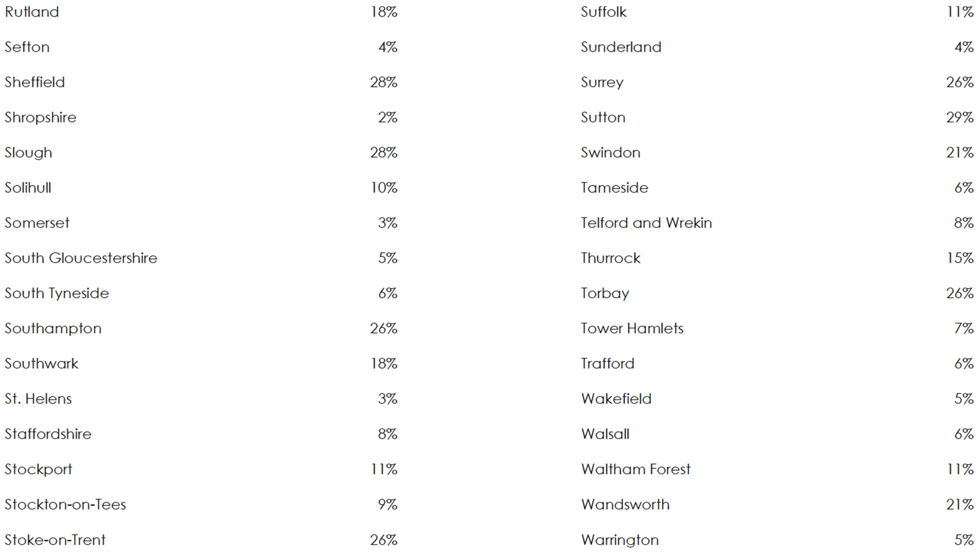
Task: Select Southampton's 26% figure
Action: [384, 328]
